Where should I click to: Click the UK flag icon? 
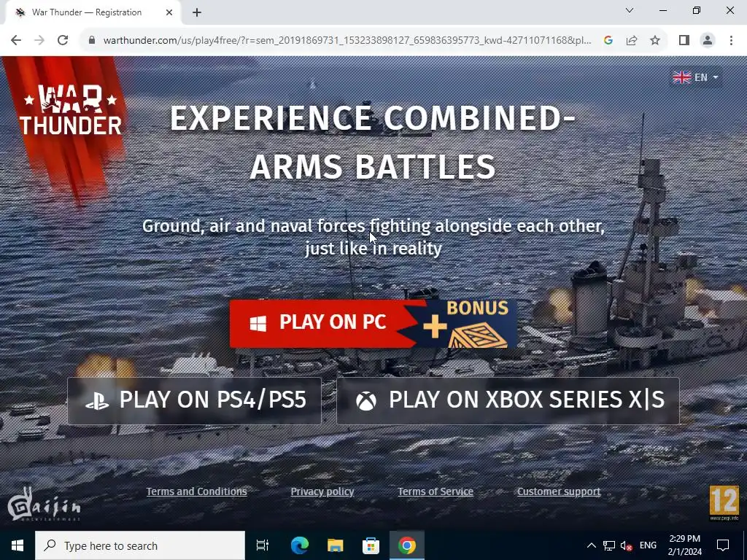click(x=682, y=77)
